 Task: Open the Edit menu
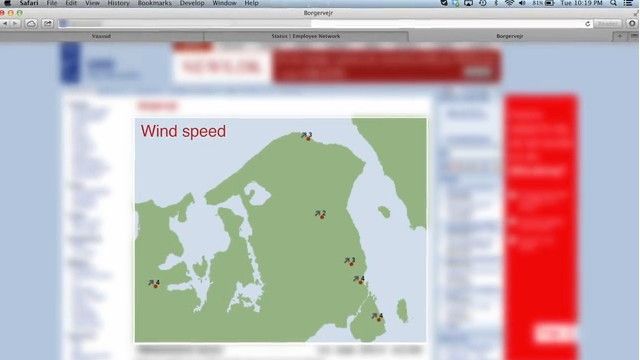click(x=71, y=3)
